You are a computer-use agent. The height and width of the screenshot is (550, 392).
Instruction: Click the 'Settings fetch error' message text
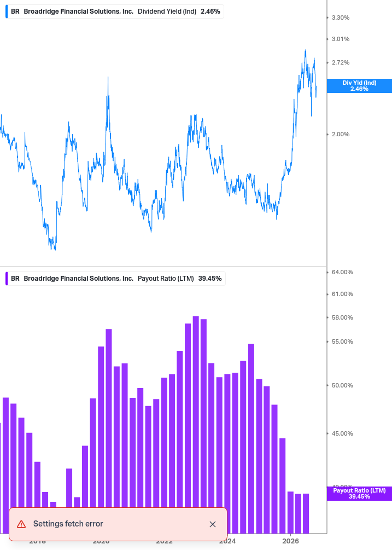click(x=68, y=524)
